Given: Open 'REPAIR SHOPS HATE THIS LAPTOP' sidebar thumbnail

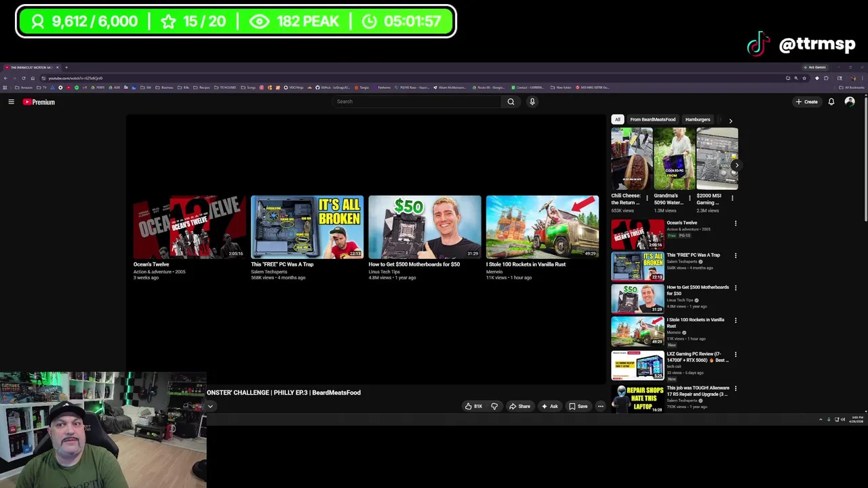Looking at the screenshot, I should click(x=637, y=399).
